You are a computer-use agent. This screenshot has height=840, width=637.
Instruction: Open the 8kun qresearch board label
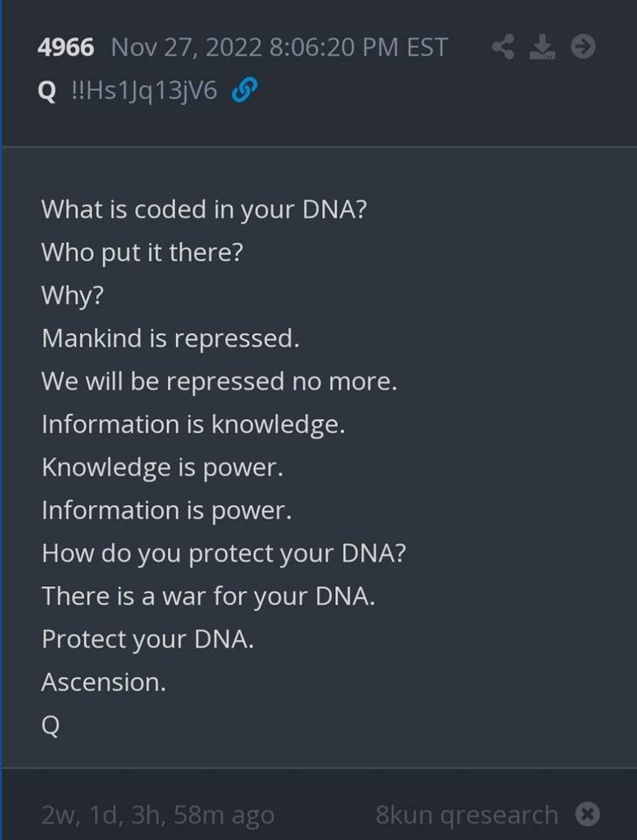pos(466,815)
